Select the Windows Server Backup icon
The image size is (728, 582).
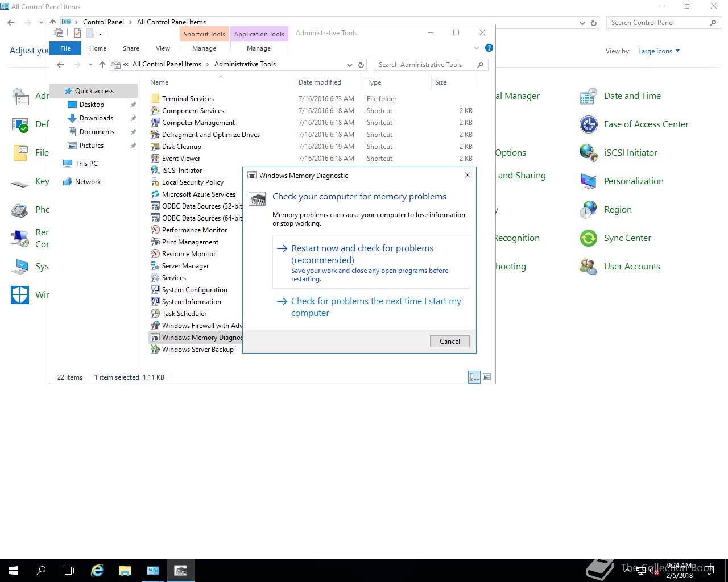tap(155, 350)
